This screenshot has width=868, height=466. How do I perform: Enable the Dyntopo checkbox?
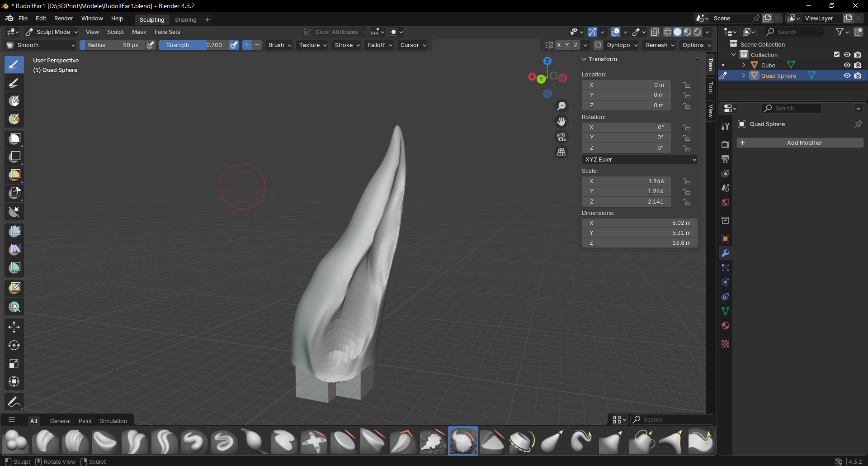(599, 45)
